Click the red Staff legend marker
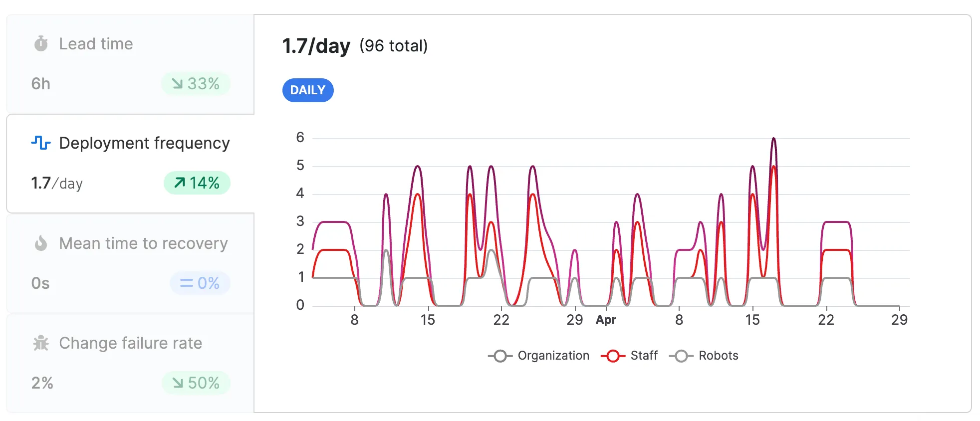 click(613, 356)
